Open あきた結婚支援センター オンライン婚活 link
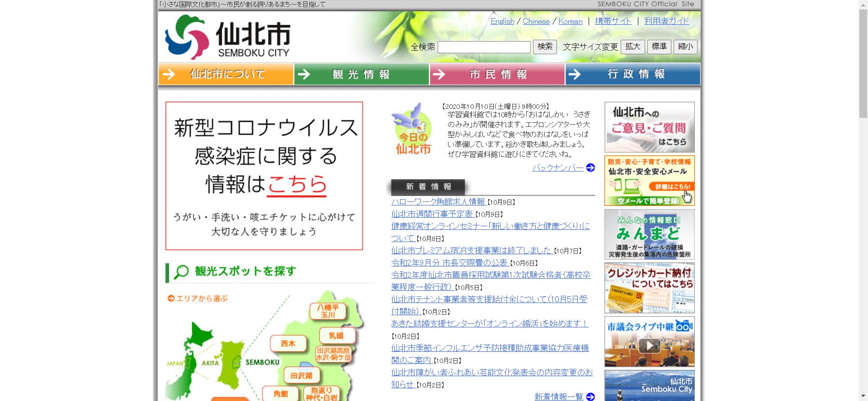The image size is (868, 401). (x=490, y=324)
